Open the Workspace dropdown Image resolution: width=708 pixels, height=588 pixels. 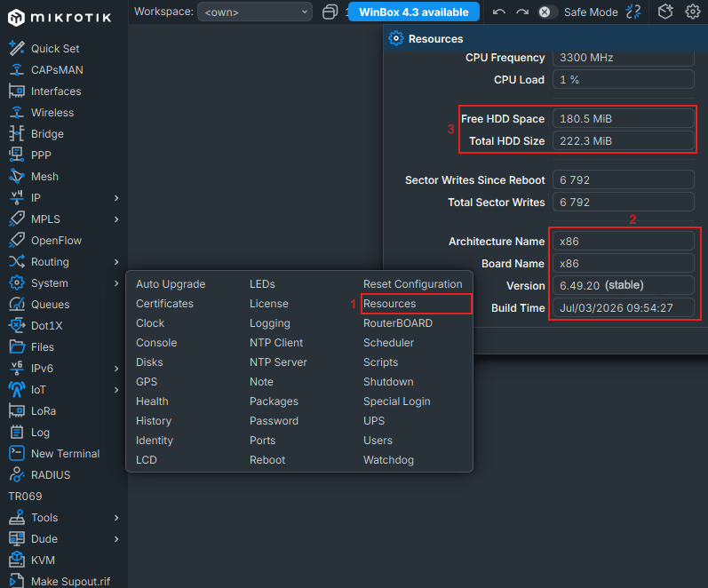(x=255, y=12)
